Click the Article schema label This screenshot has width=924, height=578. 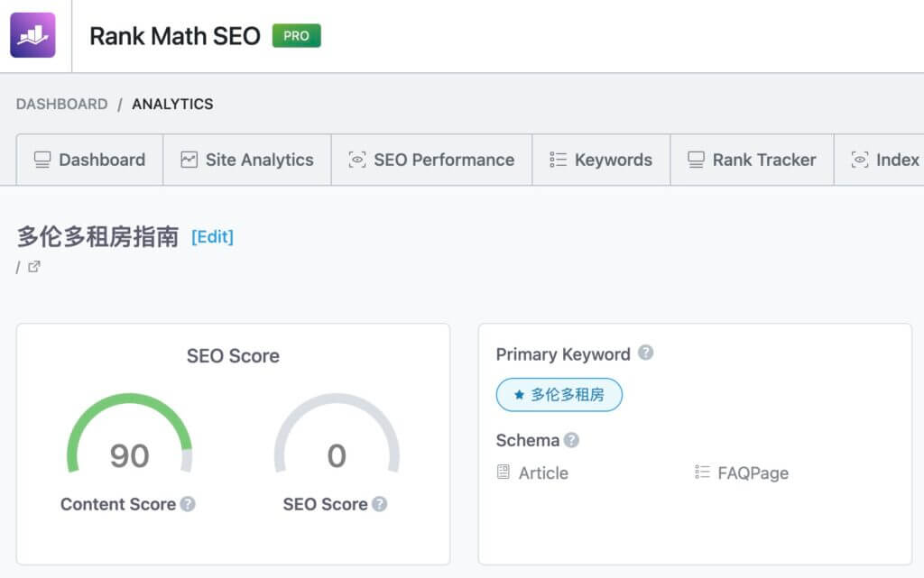[543, 472]
